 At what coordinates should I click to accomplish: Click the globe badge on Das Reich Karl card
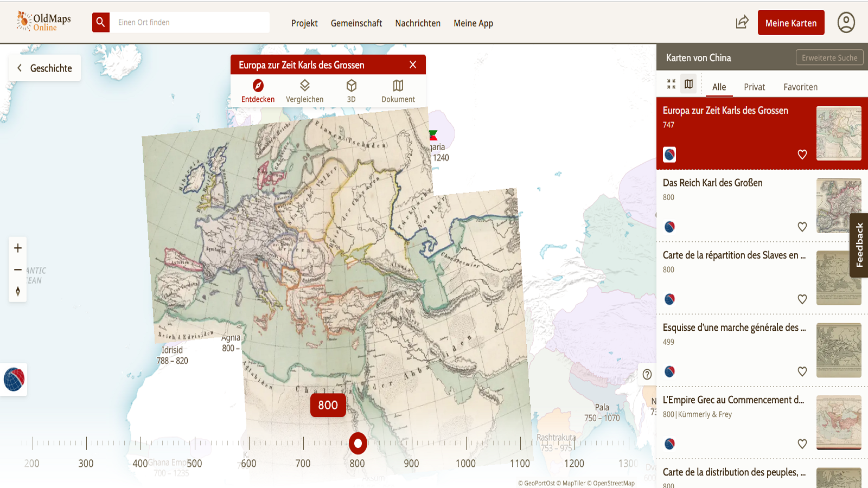(669, 227)
